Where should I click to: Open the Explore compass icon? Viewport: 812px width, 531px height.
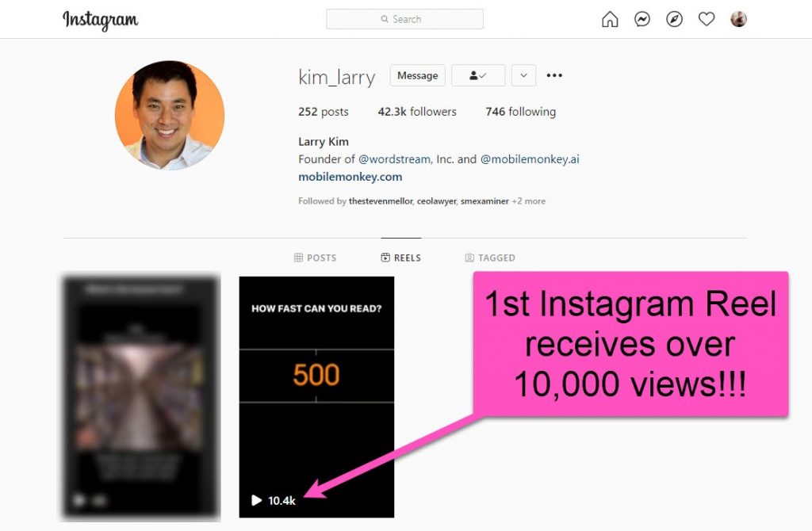point(674,20)
